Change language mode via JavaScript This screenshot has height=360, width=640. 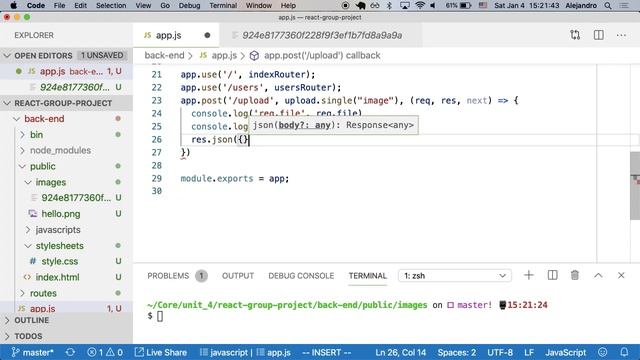click(566, 352)
